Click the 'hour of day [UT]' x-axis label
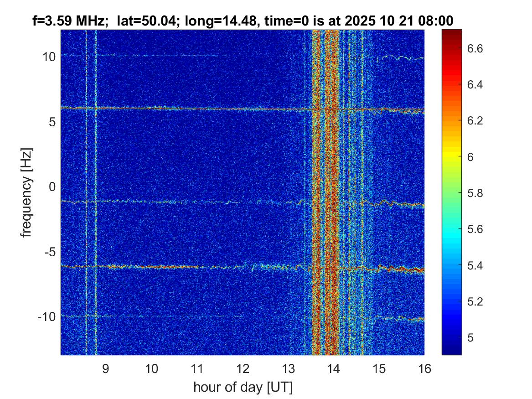The width and height of the screenshot is (532, 399). [x=243, y=387]
